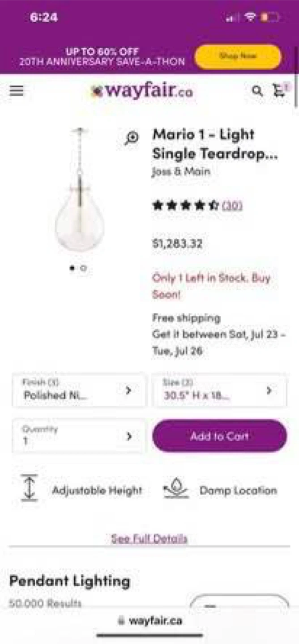Expand the Finish Polished Nickel selector
Image resolution: width=299 pixels, height=644 pixels.
[x=79, y=390]
